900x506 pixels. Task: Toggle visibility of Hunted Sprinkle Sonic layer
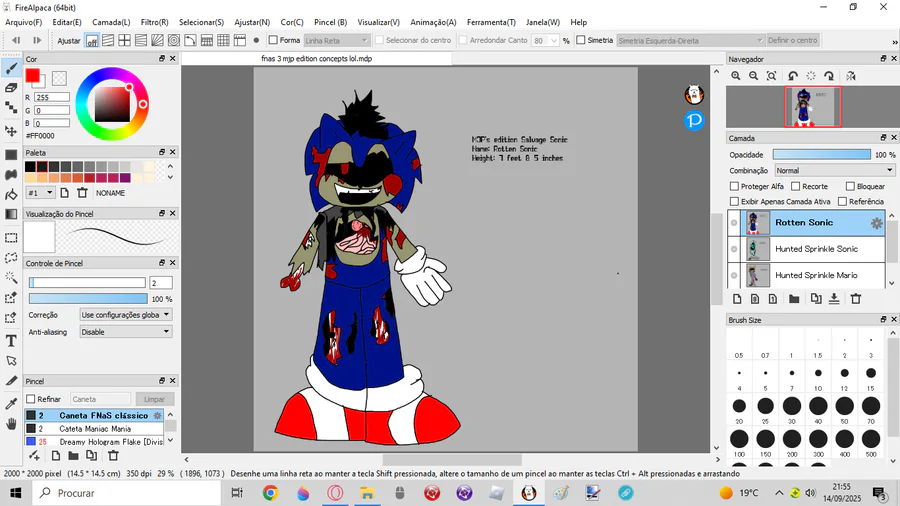[x=734, y=249]
